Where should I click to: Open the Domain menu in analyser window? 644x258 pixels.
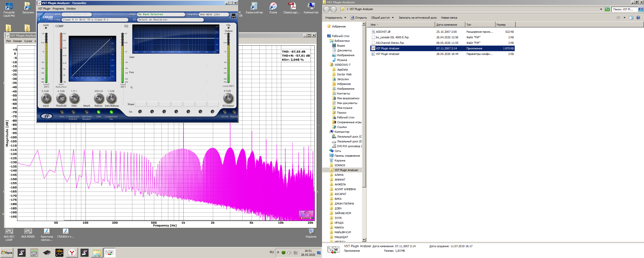[x=18, y=41]
